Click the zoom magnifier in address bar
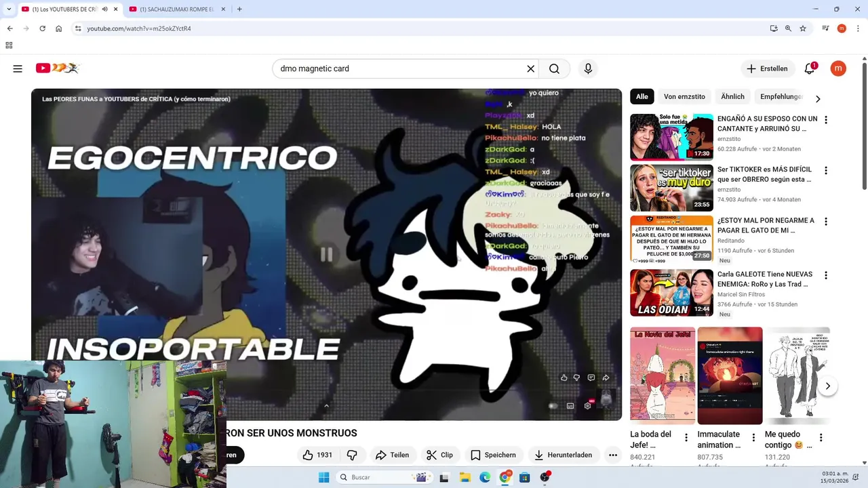Image resolution: width=868 pixels, height=488 pixels. [788, 28]
